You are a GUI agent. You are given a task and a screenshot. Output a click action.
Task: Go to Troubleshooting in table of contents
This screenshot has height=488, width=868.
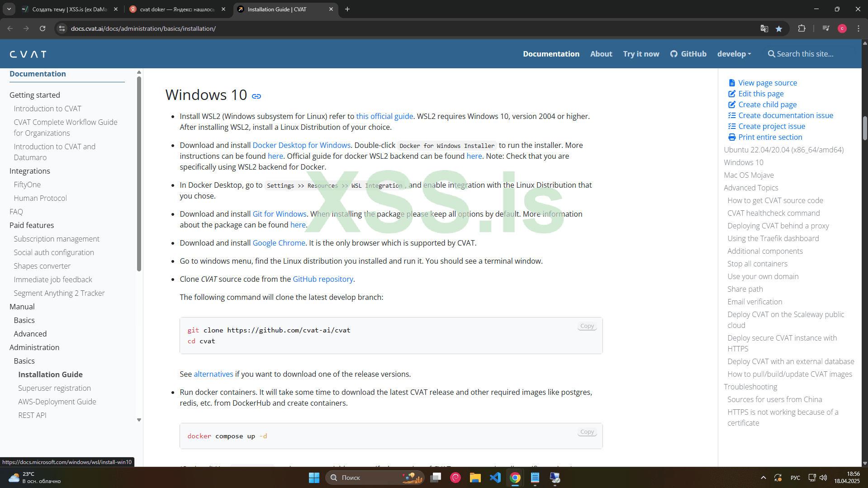pyautogui.click(x=750, y=387)
